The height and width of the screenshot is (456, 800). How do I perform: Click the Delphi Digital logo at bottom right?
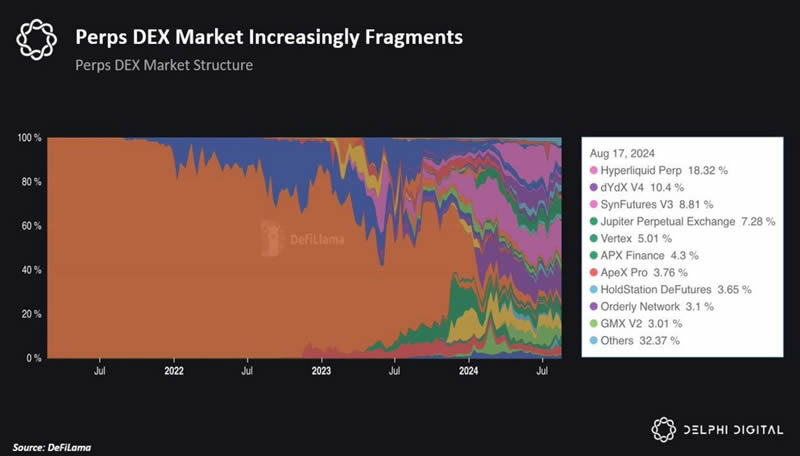(x=717, y=429)
